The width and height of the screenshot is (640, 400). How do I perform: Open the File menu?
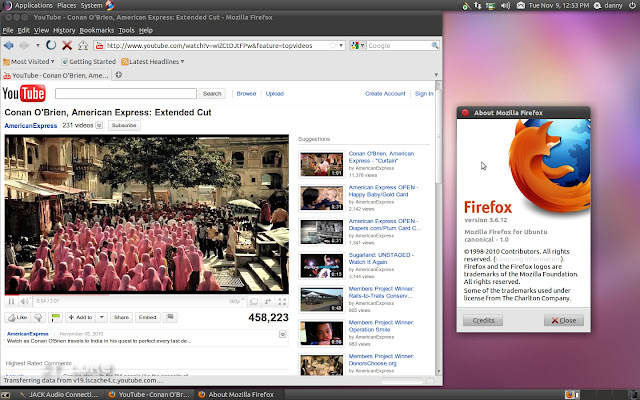tap(8, 30)
